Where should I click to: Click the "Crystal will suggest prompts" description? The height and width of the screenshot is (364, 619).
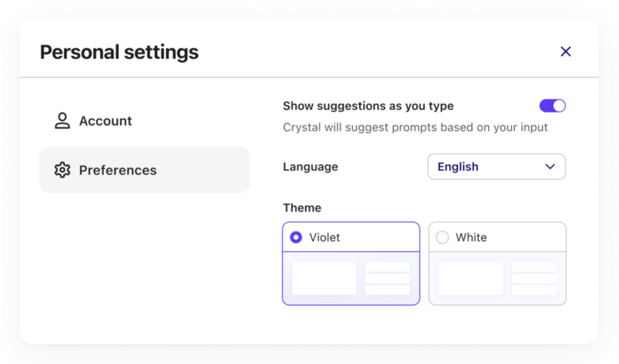coord(415,127)
